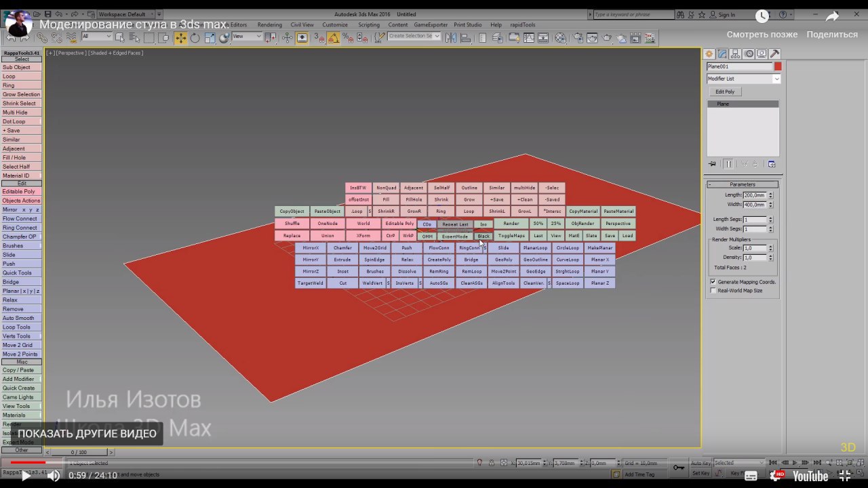Click the Edit Poly button

coord(725,91)
